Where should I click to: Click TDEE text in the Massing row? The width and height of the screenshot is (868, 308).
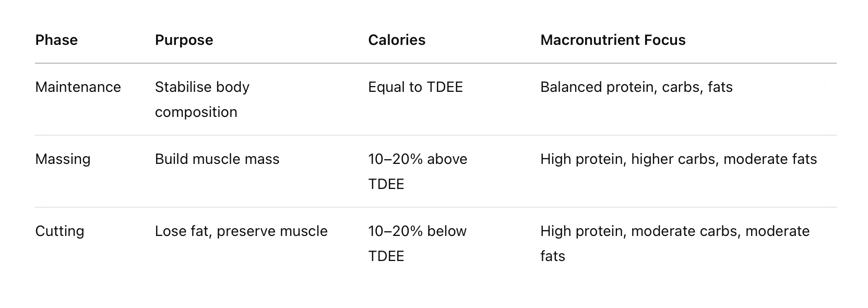(x=386, y=184)
